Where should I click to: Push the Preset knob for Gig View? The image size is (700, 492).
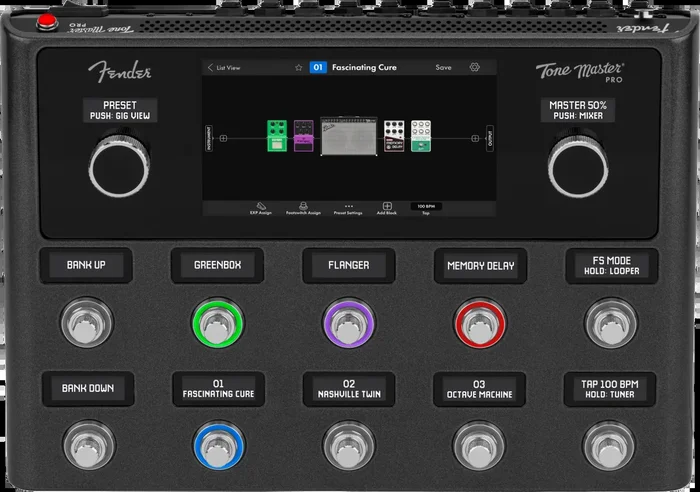tap(119, 167)
